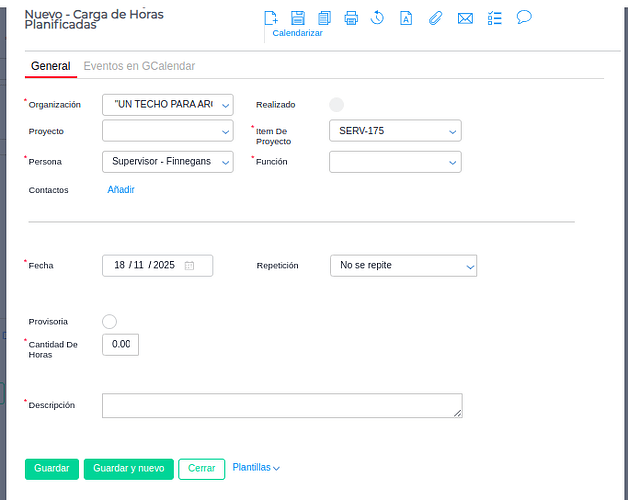This screenshot has height=500, width=628.
Task: Select the General tab
Action: (x=50, y=66)
